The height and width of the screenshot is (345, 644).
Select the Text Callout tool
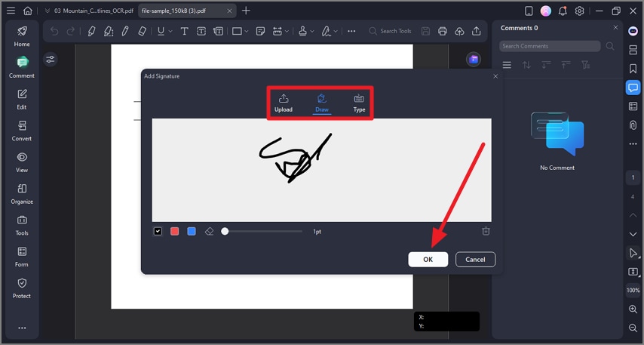[x=218, y=31]
